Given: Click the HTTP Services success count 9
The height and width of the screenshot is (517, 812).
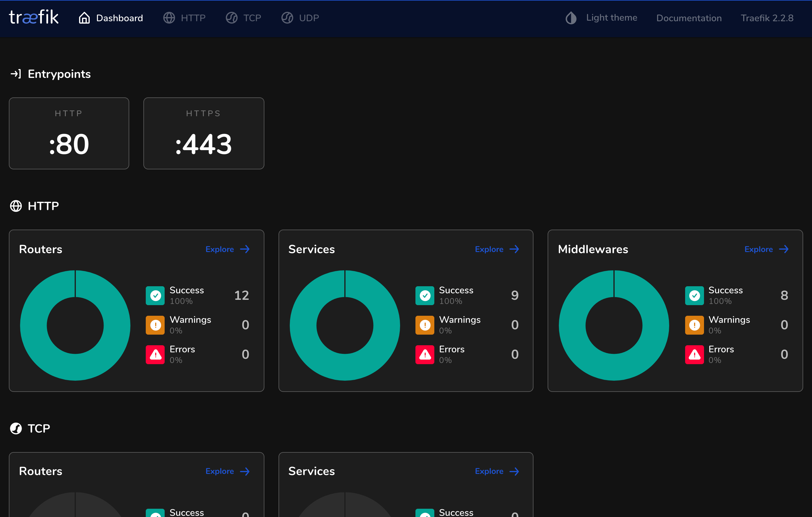Looking at the screenshot, I should [x=515, y=295].
